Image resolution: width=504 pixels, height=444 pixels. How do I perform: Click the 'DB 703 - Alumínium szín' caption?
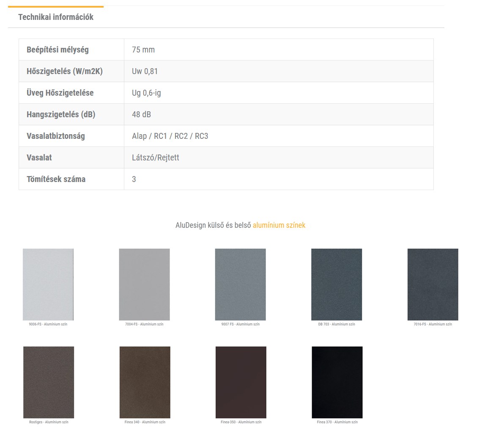pyautogui.click(x=337, y=324)
